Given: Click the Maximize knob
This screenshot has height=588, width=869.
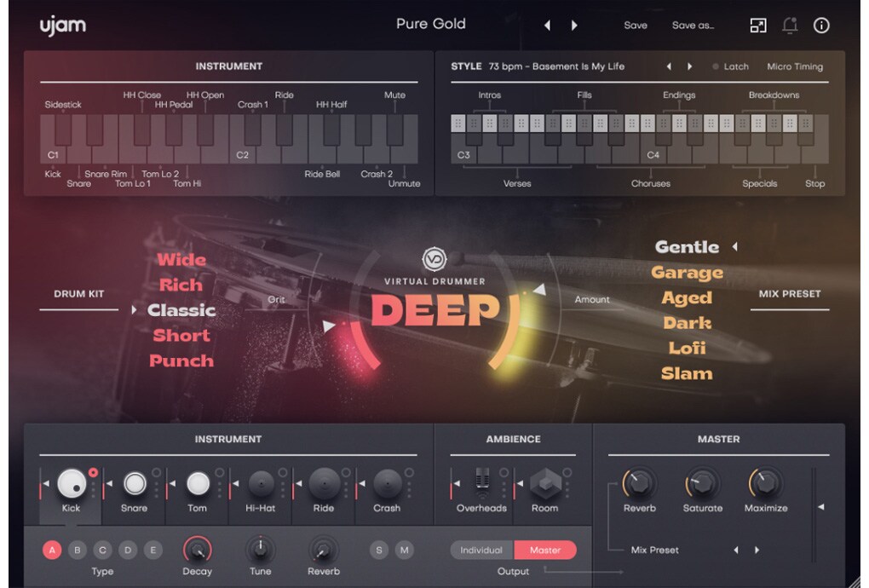Looking at the screenshot, I should coord(765,482).
